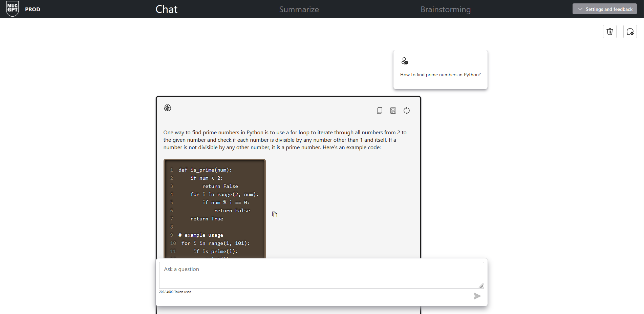Send the question with the arrow icon

[477, 296]
